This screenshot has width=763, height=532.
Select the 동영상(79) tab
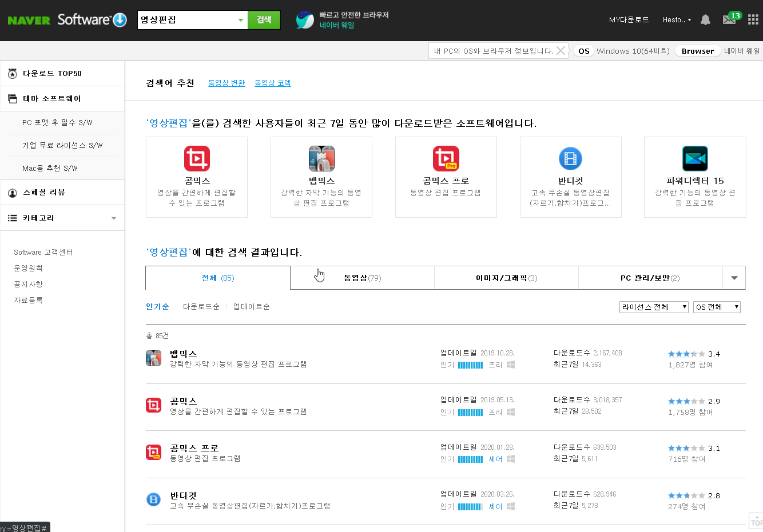[x=363, y=278]
